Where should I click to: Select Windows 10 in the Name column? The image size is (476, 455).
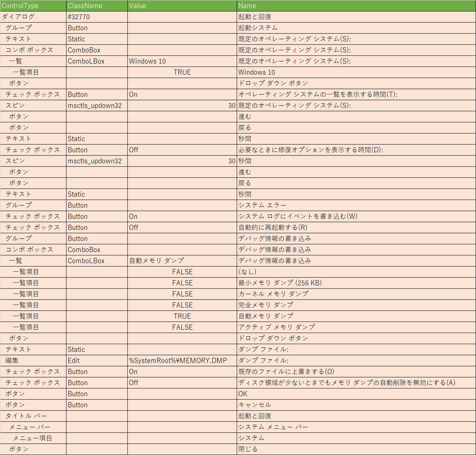pyautogui.click(x=356, y=72)
